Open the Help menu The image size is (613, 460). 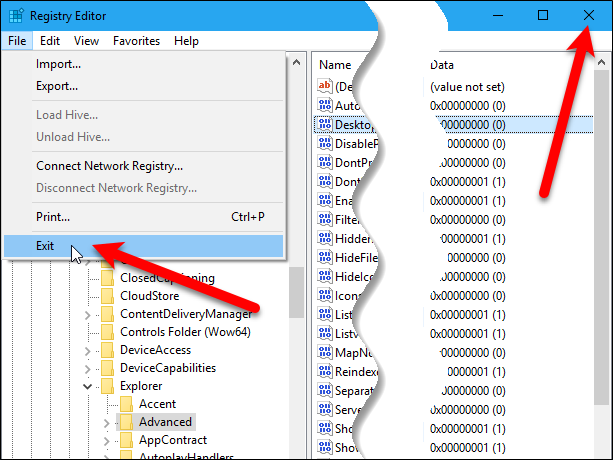tap(186, 41)
